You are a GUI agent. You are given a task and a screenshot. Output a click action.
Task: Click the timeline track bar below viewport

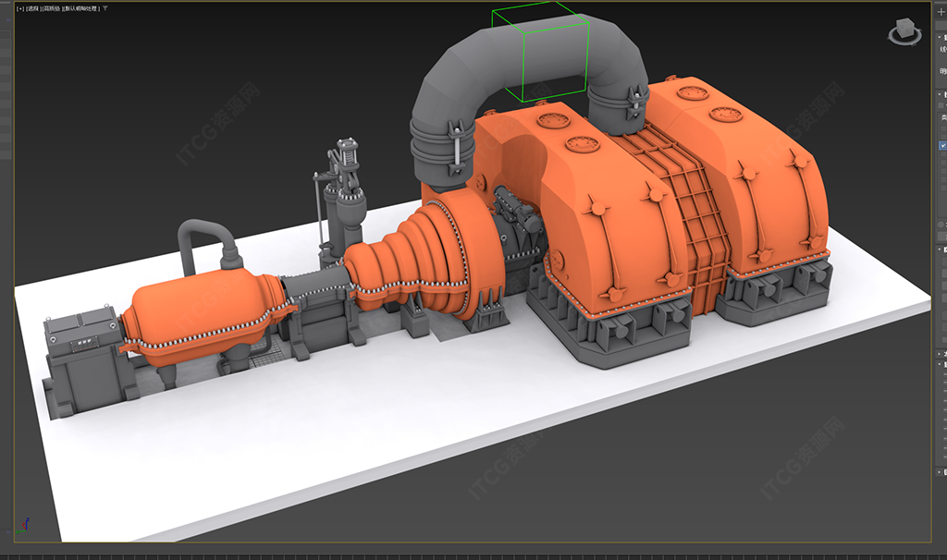(x=462, y=556)
